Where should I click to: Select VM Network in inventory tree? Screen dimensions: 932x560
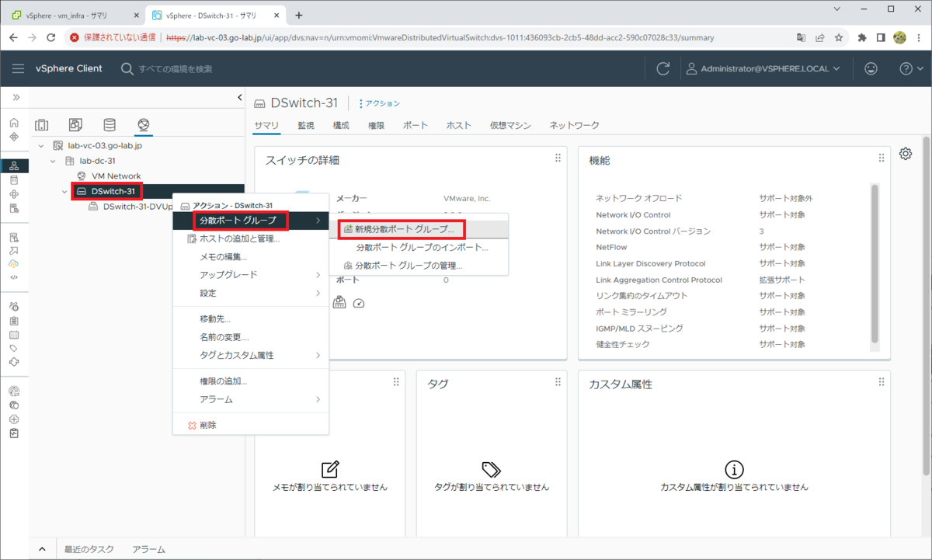coord(116,176)
